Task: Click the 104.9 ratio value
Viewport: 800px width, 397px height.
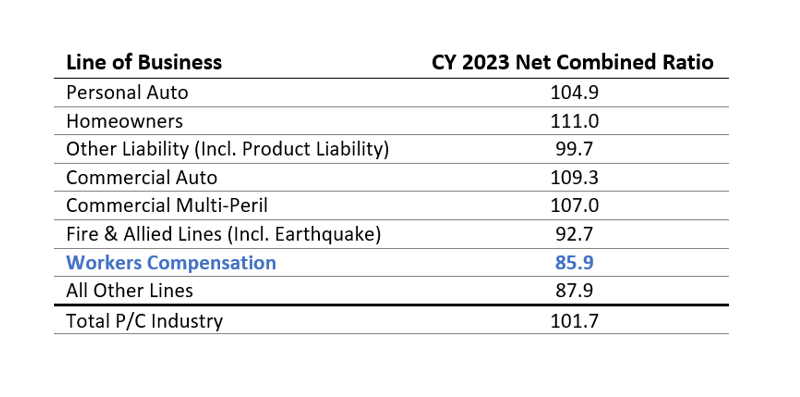Action: pyautogui.click(x=574, y=93)
